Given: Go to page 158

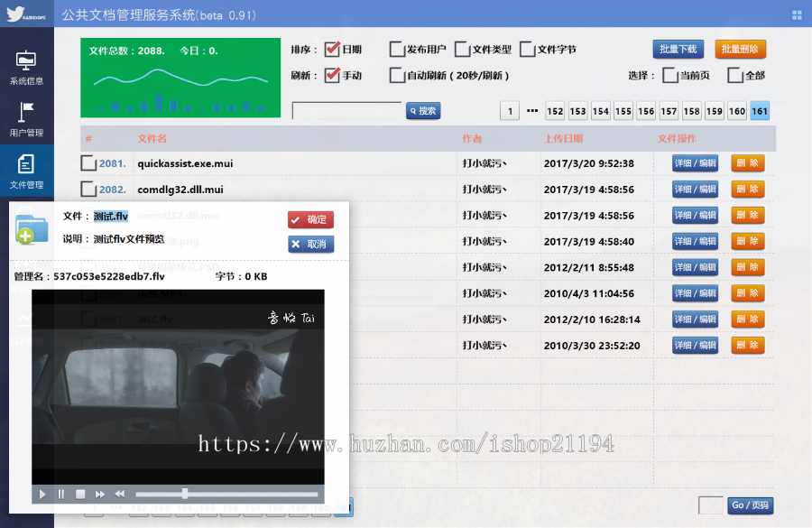Looking at the screenshot, I should point(692,111).
